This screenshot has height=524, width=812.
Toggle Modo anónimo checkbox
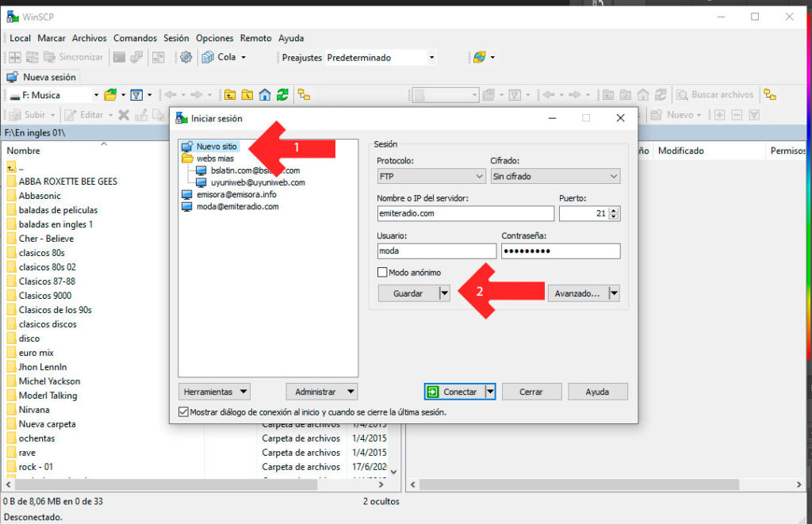coord(382,272)
